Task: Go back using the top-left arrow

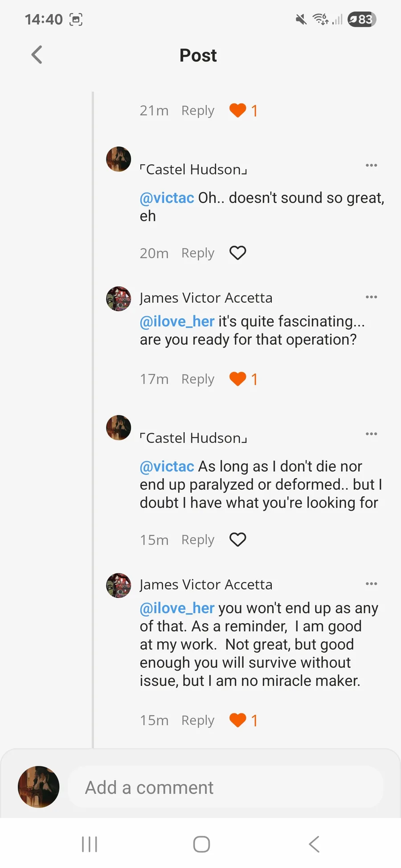Action: click(x=37, y=55)
